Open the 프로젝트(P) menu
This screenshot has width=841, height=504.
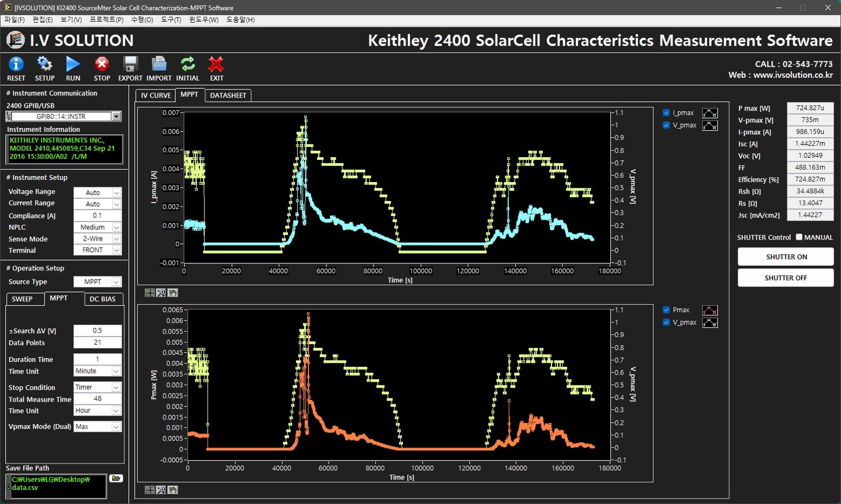pyautogui.click(x=106, y=20)
